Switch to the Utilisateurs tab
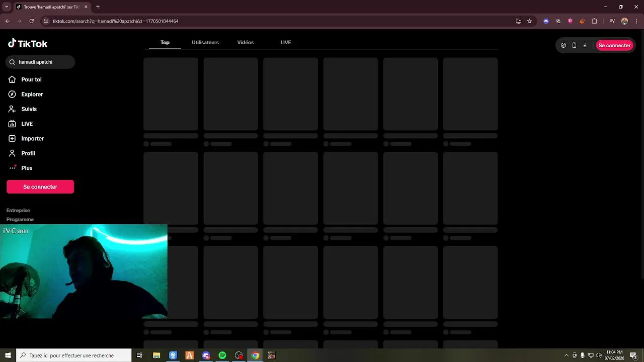This screenshot has height=362, width=644. tap(205, 42)
